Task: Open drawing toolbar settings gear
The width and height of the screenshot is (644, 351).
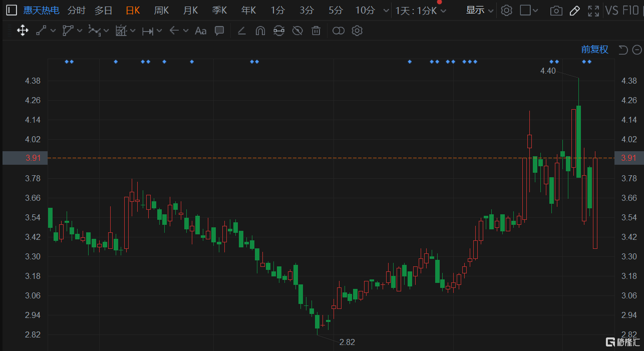Action: point(357,31)
